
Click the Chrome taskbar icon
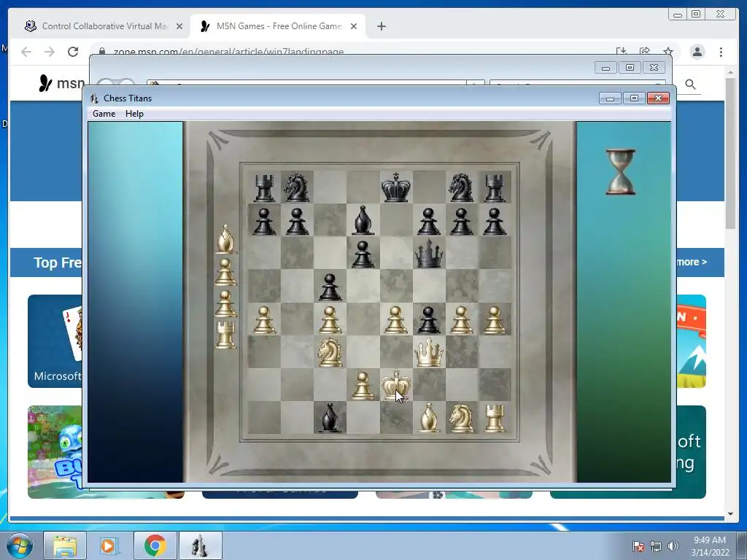pos(155,545)
